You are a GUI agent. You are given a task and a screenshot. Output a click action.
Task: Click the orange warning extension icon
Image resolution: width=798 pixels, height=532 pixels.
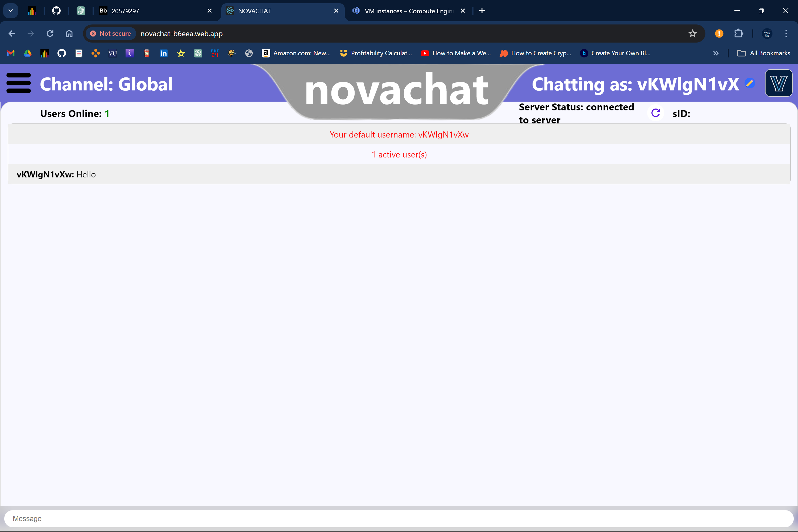719,34
